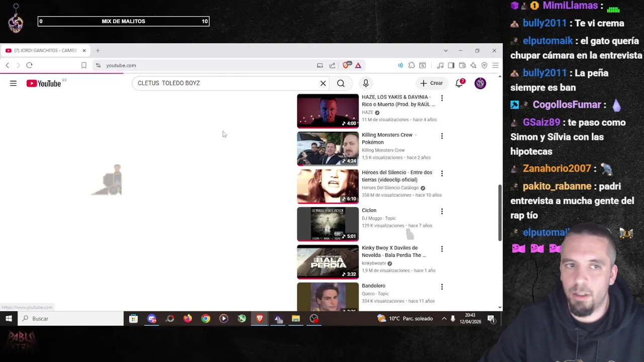This screenshot has height=362, width=644.
Task: Open more options for the Bandolero video
Action: pos(442,287)
